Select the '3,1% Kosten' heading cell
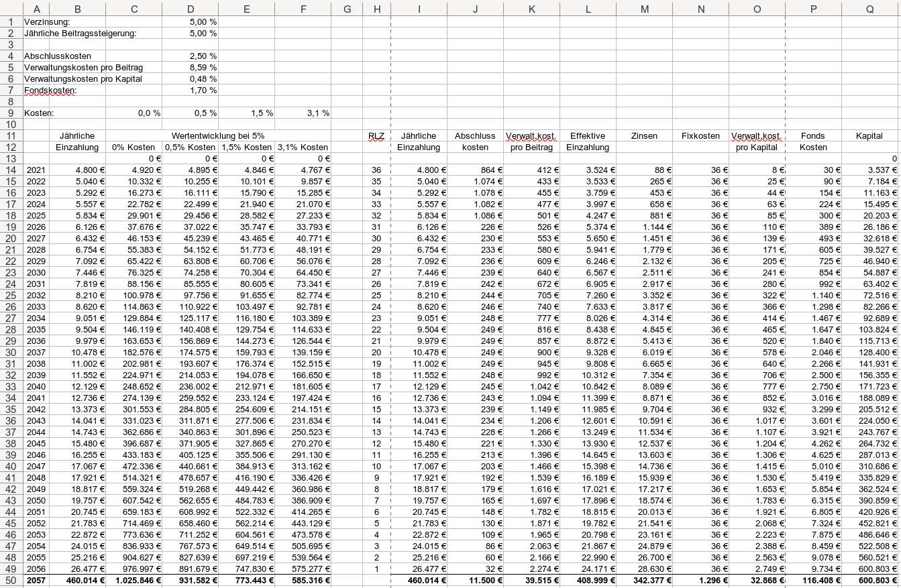The width and height of the screenshot is (901, 588). click(x=303, y=147)
